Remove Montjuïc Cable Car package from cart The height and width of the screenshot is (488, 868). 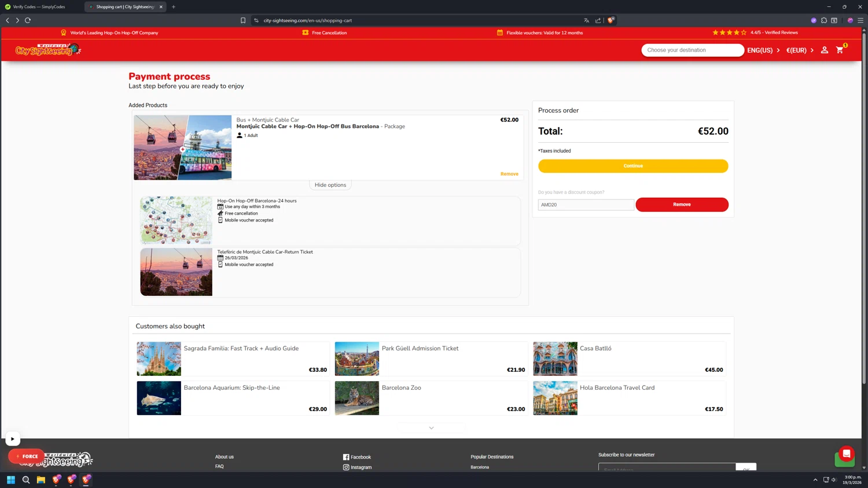click(509, 174)
